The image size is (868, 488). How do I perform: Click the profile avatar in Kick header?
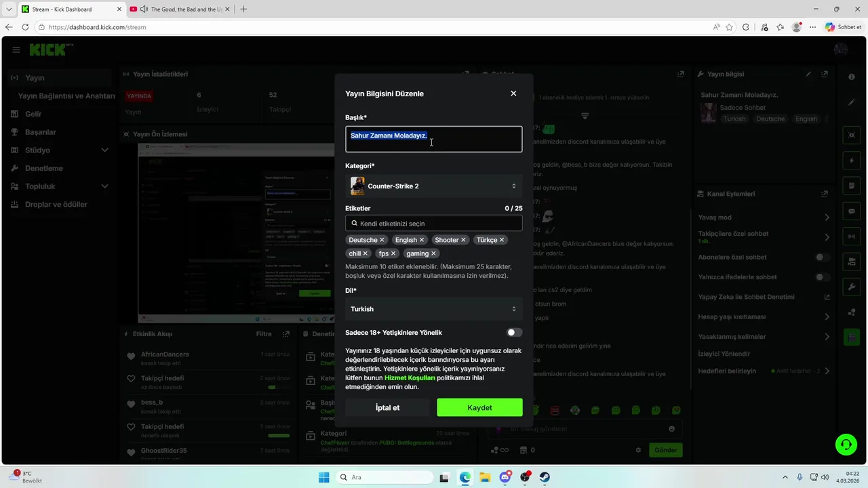(840, 49)
